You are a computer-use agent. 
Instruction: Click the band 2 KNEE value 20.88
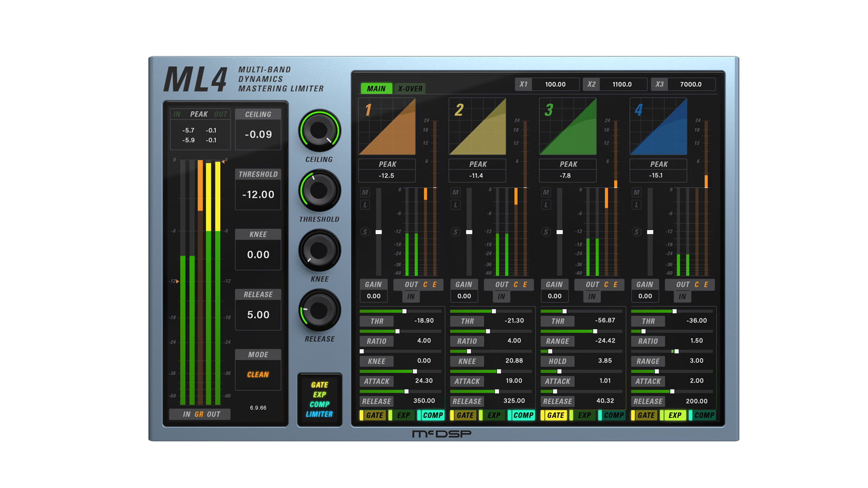pos(514,361)
